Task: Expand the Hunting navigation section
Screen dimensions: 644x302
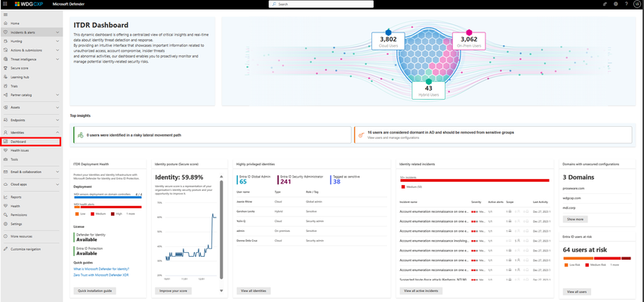Action: 57,41
